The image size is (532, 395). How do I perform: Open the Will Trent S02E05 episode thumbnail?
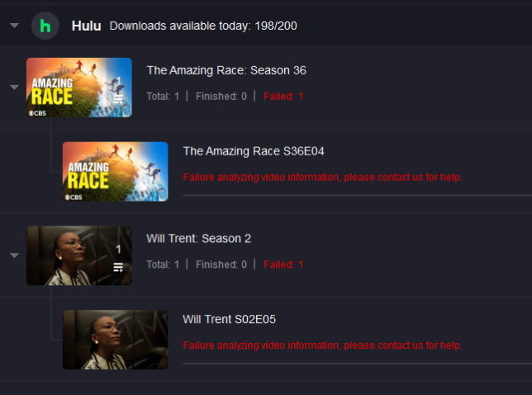pos(116,340)
